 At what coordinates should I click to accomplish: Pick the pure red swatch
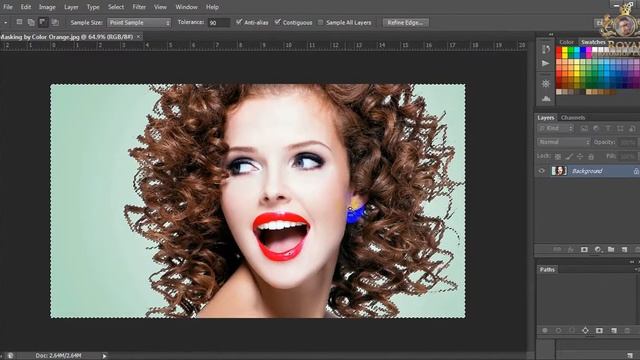[x=559, y=50]
